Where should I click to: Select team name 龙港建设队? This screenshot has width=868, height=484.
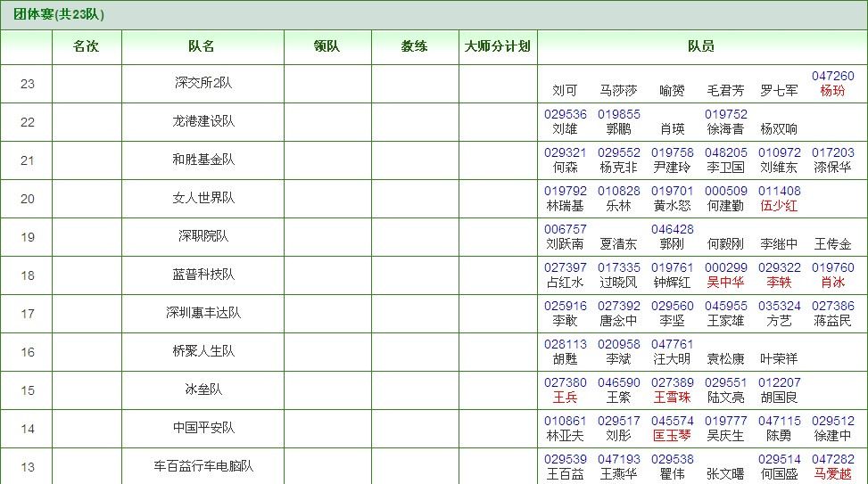[x=203, y=121]
